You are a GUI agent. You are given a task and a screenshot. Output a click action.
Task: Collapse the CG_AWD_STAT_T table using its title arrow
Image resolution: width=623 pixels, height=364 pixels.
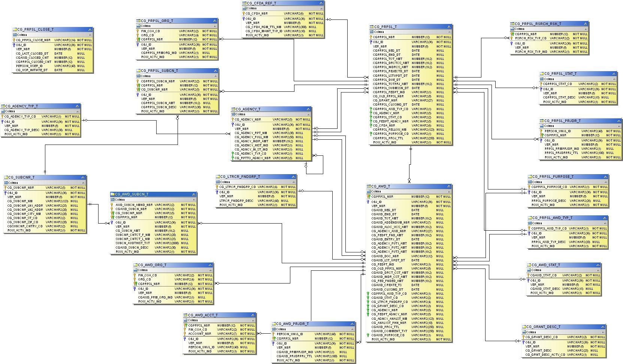click(x=598, y=265)
